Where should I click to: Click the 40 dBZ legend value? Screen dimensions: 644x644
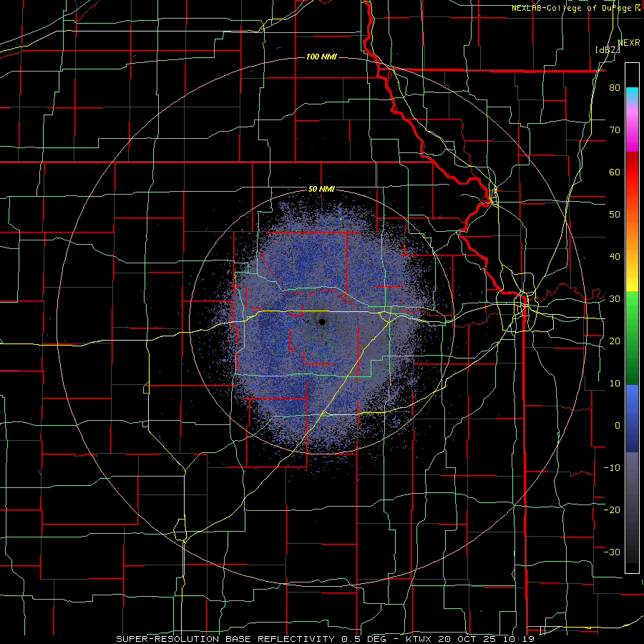click(615, 257)
